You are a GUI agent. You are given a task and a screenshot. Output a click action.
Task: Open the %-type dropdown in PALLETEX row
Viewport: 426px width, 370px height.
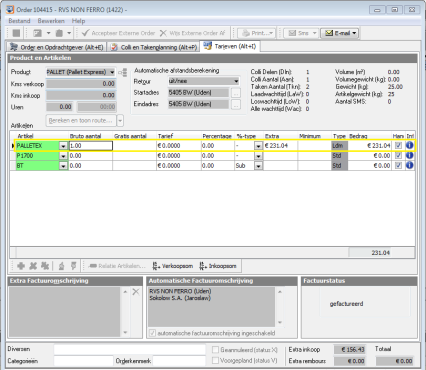click(258, 146)
